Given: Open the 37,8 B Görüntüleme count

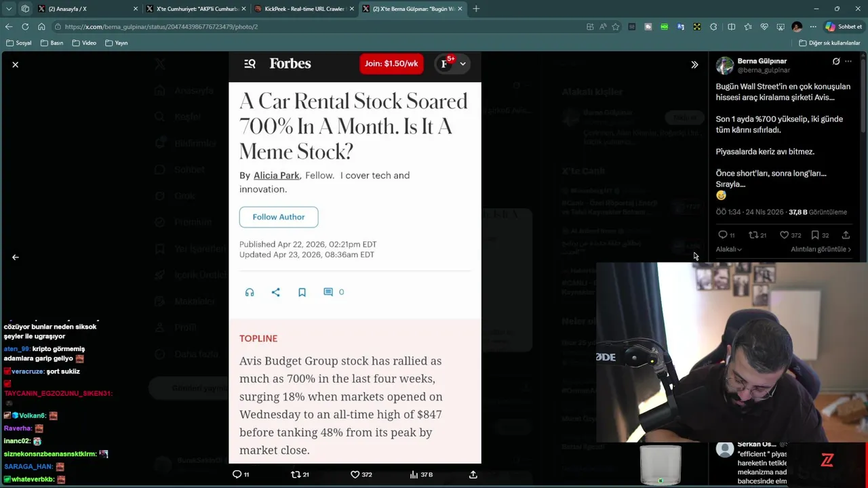Looking at the screenshot, I should click(x=818, y=212).
